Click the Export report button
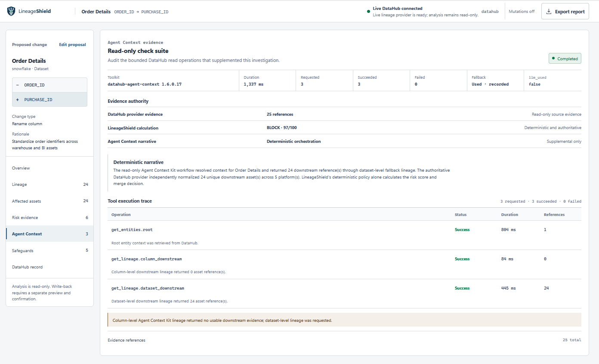 coord(565,12)
